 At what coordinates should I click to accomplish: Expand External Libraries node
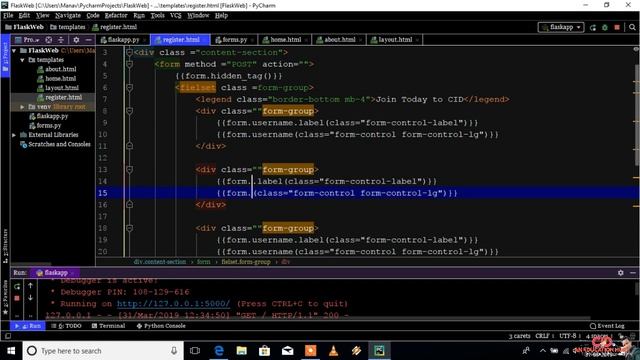14,135
